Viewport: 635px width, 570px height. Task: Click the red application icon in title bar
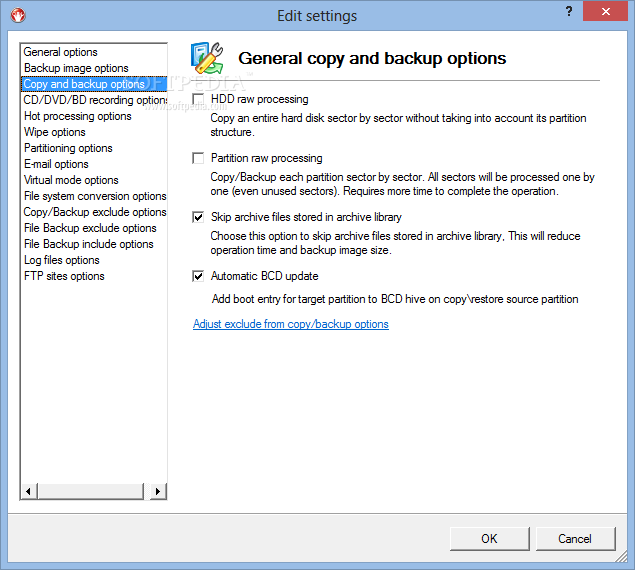18,15
